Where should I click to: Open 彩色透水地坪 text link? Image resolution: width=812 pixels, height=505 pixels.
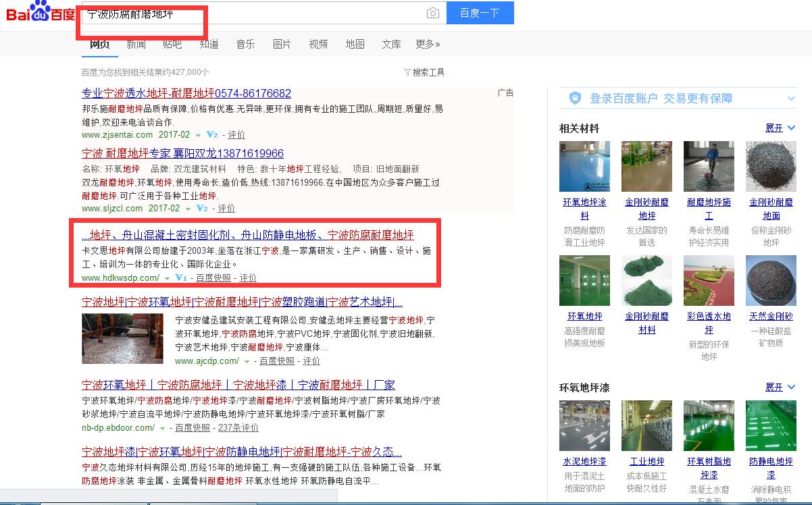pyautogui.click(x=709, y=323)
